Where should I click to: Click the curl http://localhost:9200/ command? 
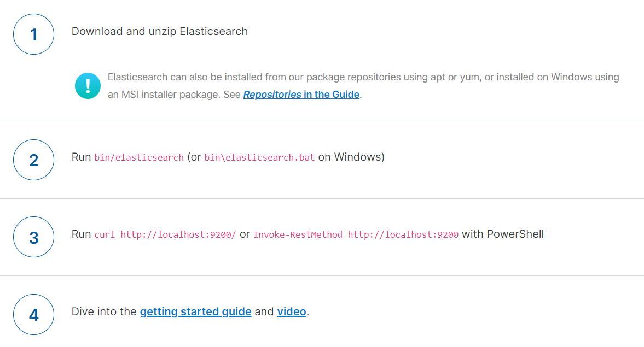pos(165,235)
